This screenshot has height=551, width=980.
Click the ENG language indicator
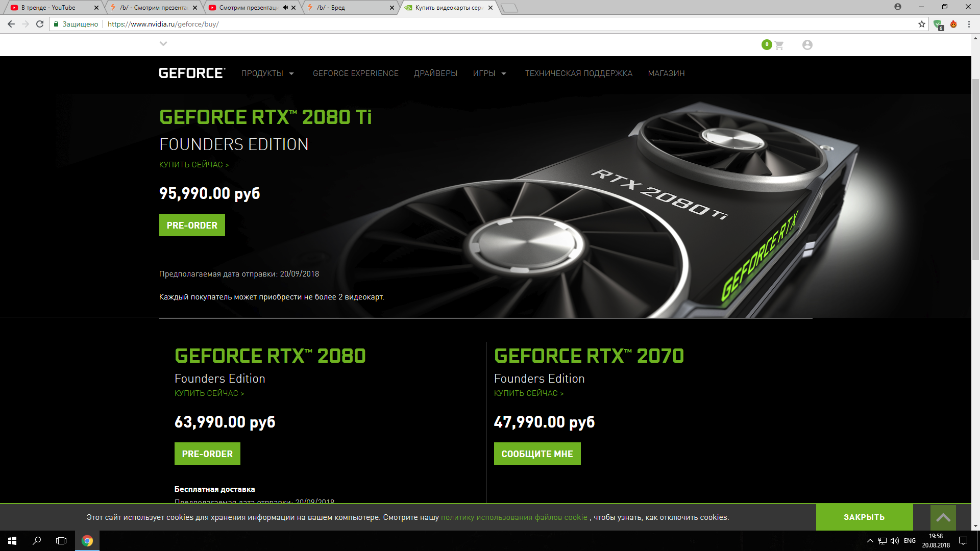(x=910, y=541)
